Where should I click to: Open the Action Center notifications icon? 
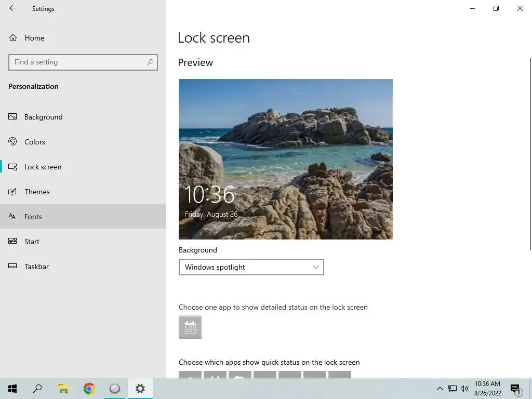pos(516,389)
